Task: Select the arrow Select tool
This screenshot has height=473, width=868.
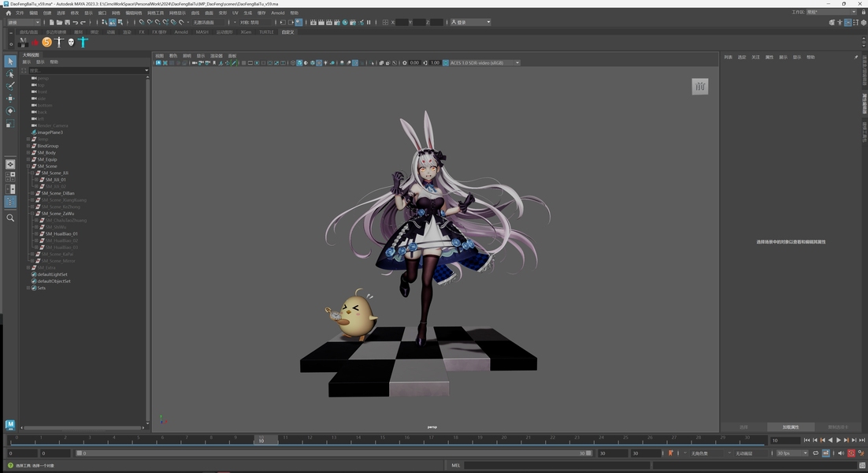Action: (10, 61)
